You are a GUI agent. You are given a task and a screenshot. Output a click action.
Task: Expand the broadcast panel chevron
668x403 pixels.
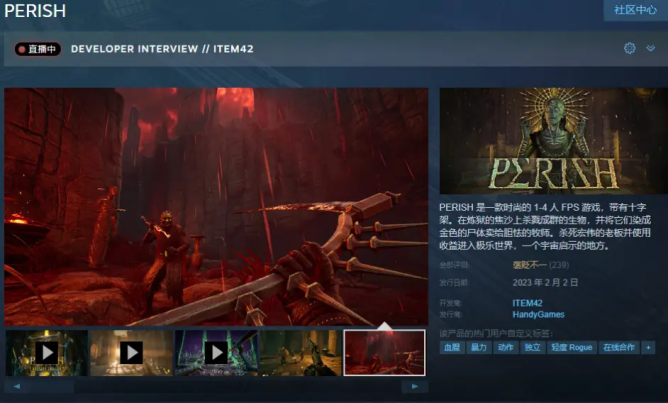coord(651,48)
